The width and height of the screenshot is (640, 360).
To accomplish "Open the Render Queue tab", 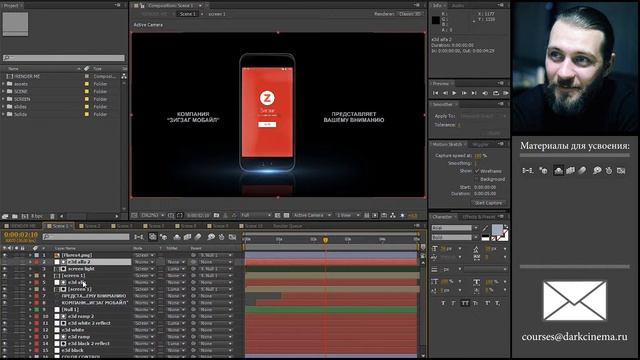I will tap(288, 226).
